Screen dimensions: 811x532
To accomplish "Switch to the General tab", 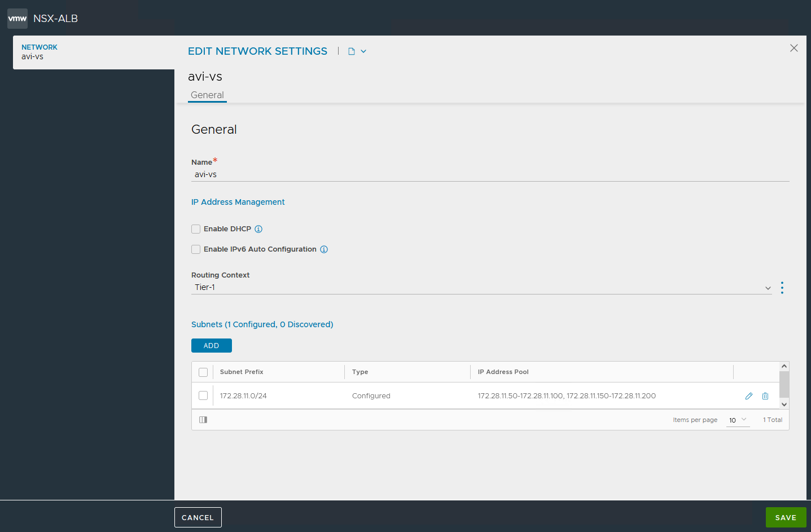I will click(x=207, y=95).
